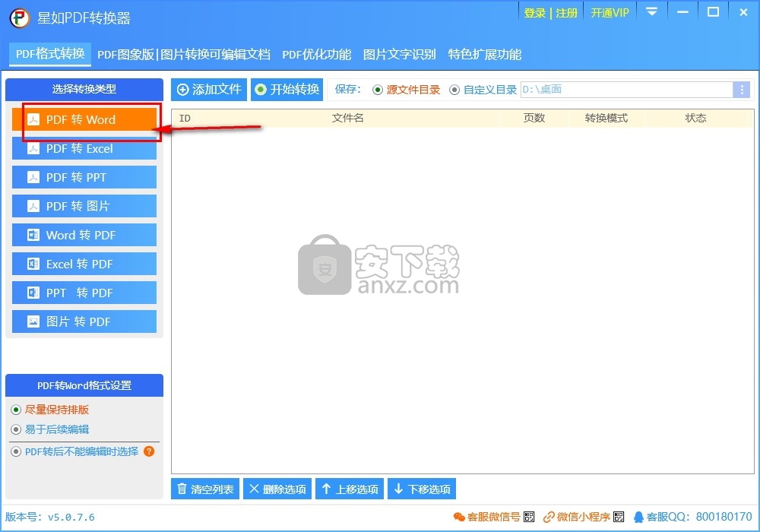Click the 选择转换类型 panel header
Screen dimensions: 760x532
(84, 89)
